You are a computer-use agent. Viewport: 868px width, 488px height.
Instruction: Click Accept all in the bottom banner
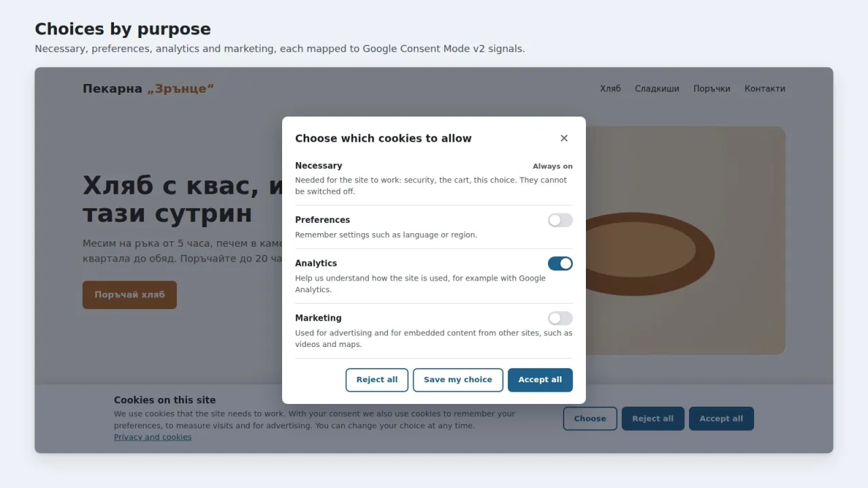[x=721, y=419]
